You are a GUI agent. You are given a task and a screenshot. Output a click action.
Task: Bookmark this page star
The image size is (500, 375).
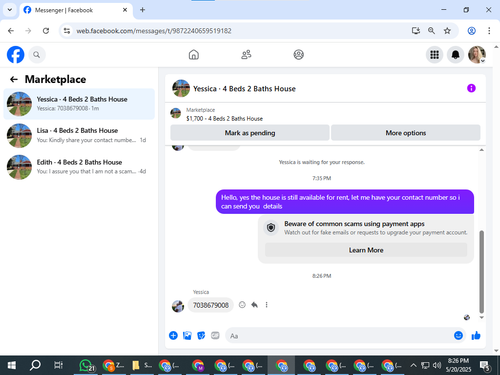click(x=447, y=31)
